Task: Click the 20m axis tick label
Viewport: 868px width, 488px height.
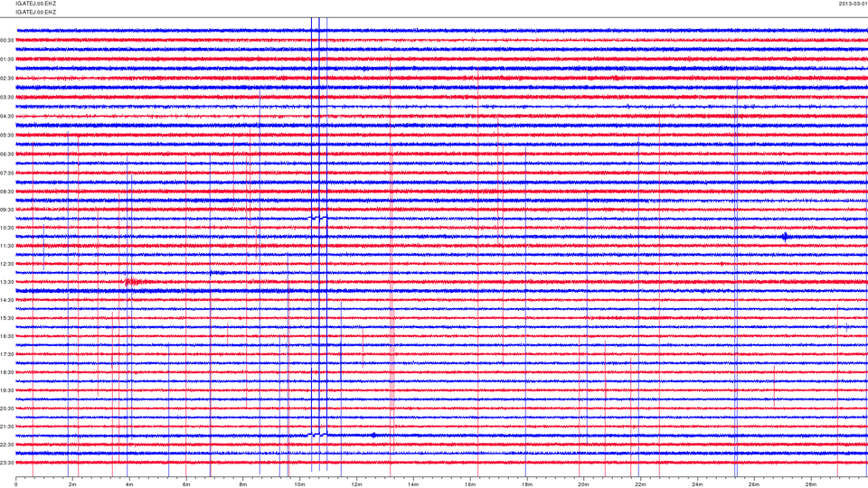Action: pyautogui.click(x=583, y=484)
